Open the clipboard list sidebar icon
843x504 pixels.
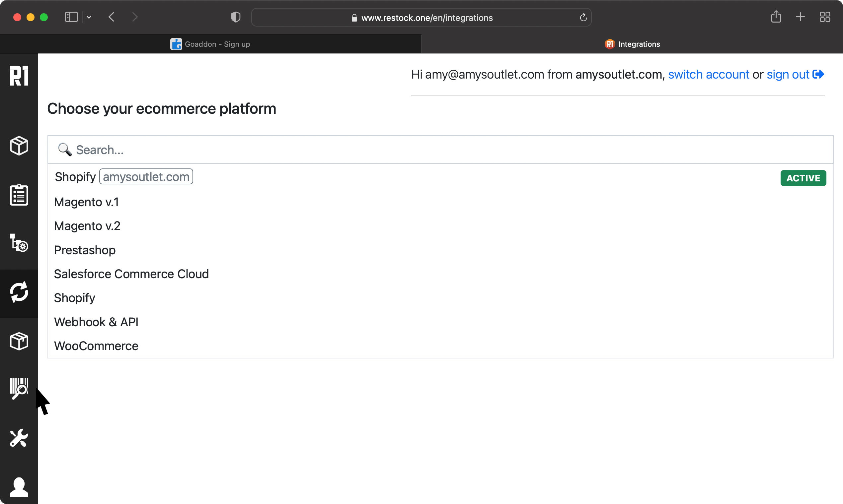(19, 195)
